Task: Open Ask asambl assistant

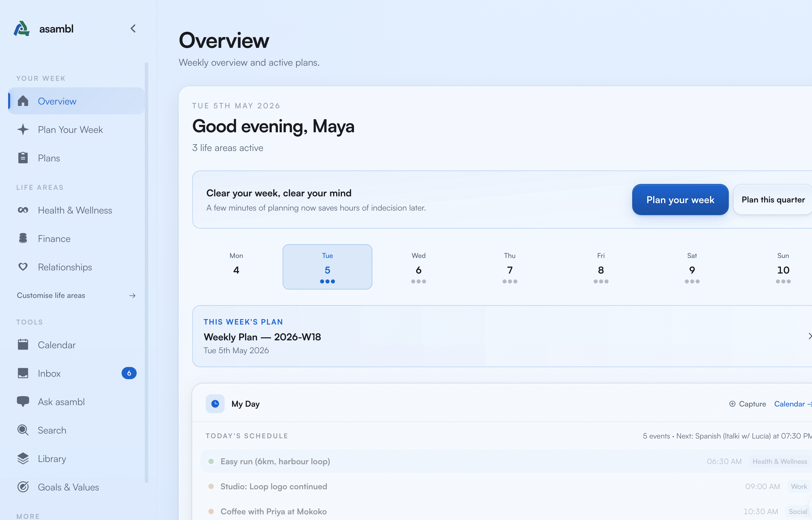Action: pyautogui.click(x=77, y=402)
